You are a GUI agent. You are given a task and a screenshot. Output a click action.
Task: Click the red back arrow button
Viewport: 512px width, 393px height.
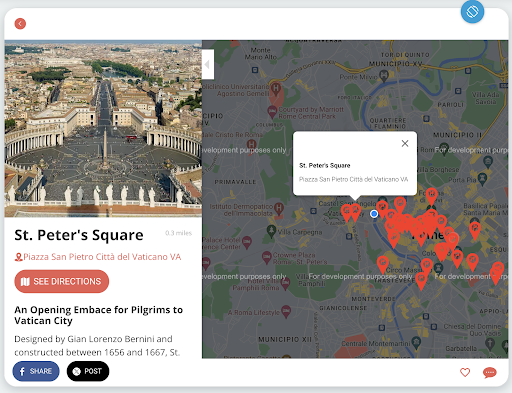pyautogui.click(x=20, y=24)
